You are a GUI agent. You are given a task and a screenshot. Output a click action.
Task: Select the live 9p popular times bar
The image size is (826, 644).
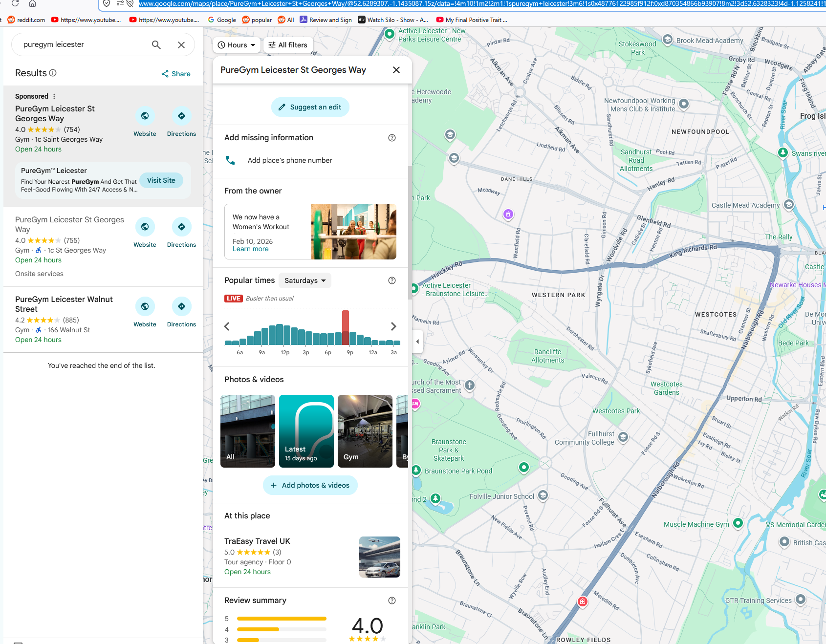[346, 328]
